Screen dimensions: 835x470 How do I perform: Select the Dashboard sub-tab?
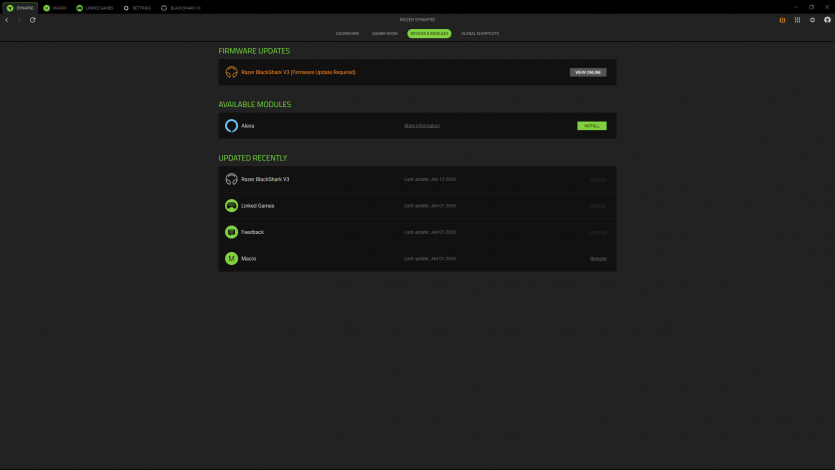pyautogui.click(x=347, y=34)
